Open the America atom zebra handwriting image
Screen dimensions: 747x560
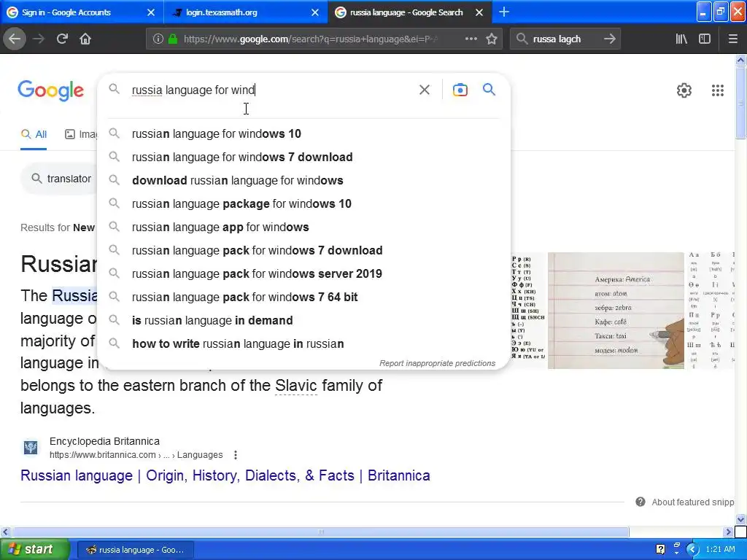coord(616,311)
